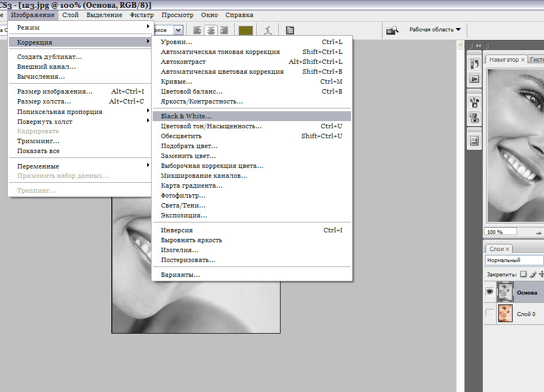
Task: Close the Навигатор tab
Action: tap(523, 59)
